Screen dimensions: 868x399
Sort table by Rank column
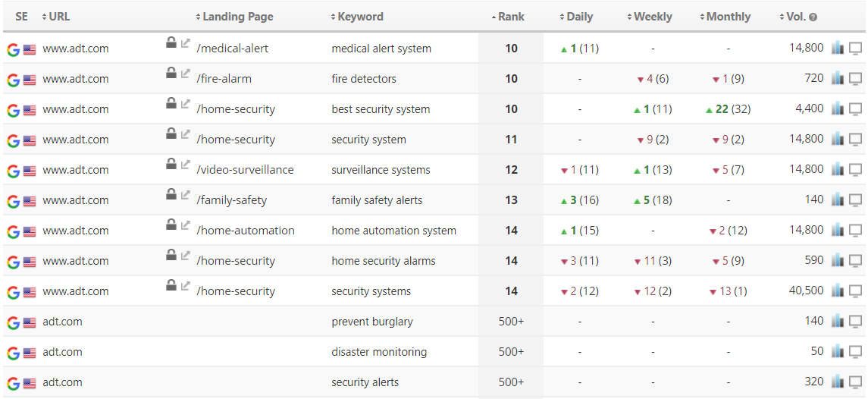[511, 17]
